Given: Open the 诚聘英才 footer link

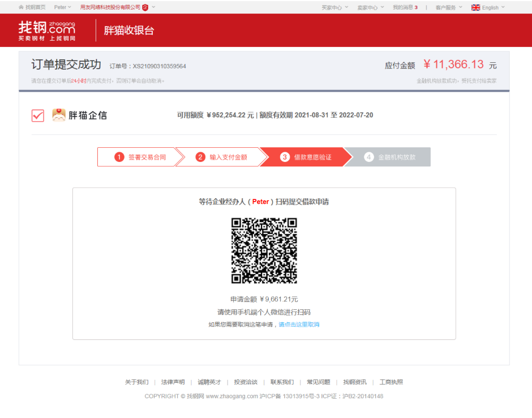Looking at the screenshot, I should click(x=209, y=382).
